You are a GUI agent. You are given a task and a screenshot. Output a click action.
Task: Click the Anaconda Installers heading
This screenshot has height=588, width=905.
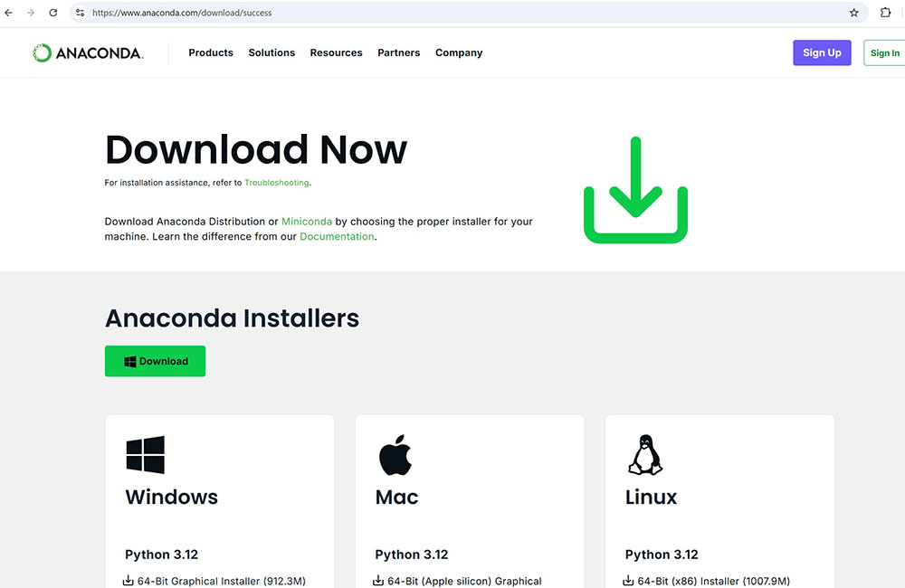[x=232, y=318]
